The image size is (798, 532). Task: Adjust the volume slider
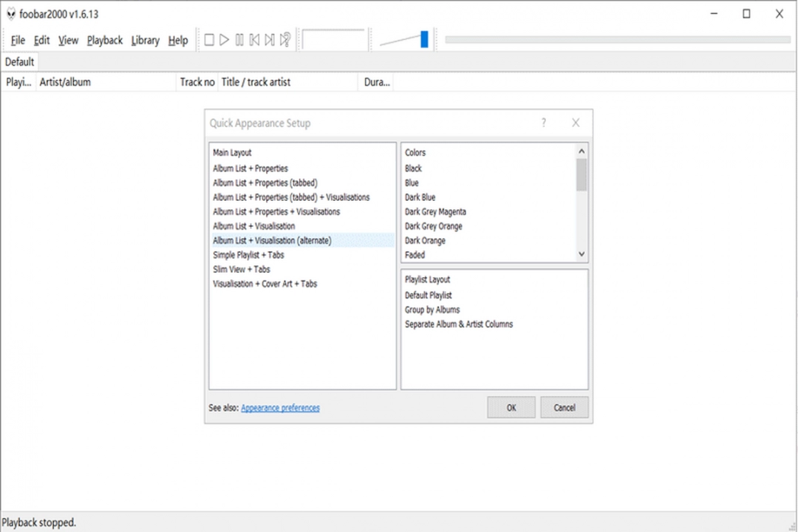[425, 39]
